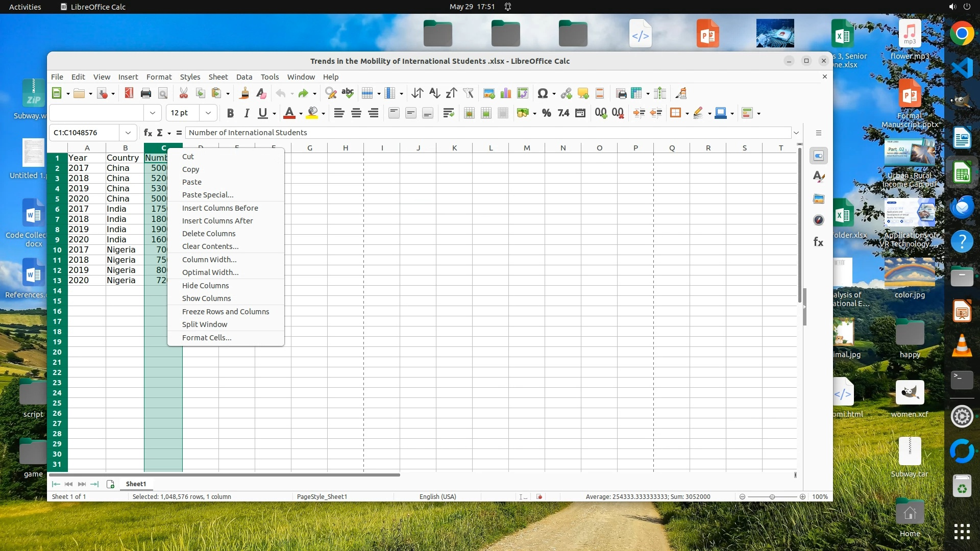Click the AutoFilter funnel icon

pos(468,93)
